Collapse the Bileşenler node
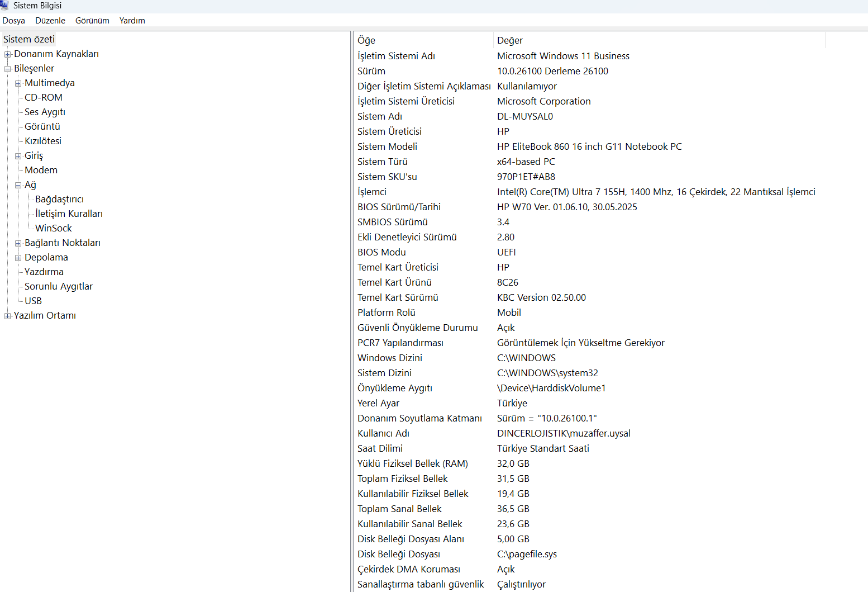868x592 pixels. [8, 69]
